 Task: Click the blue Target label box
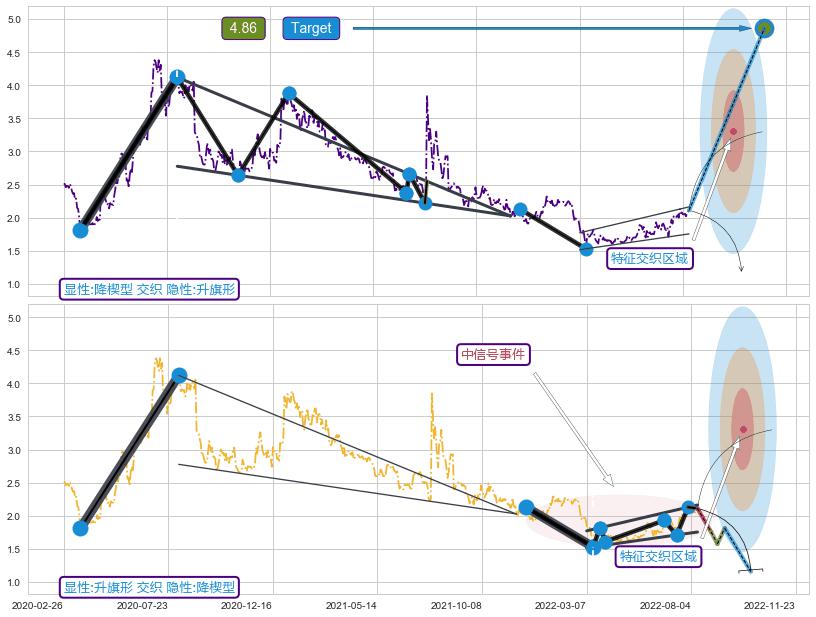[311, 28]
